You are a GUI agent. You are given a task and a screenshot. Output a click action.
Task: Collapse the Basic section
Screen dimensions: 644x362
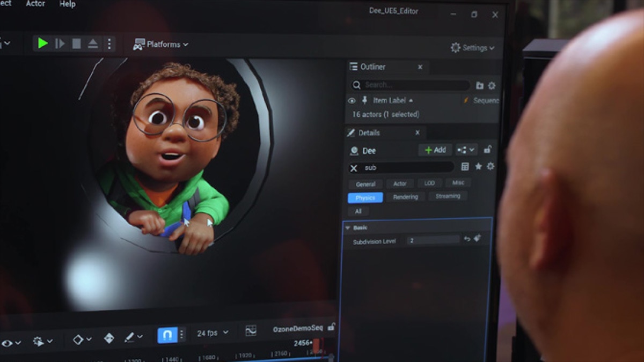(x=348, y=228)
